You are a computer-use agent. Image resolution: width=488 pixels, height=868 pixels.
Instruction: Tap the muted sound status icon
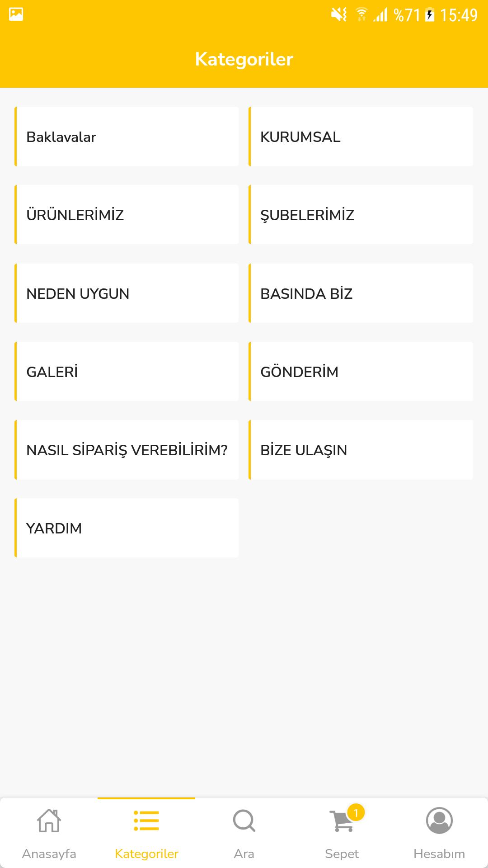point(338,15)
